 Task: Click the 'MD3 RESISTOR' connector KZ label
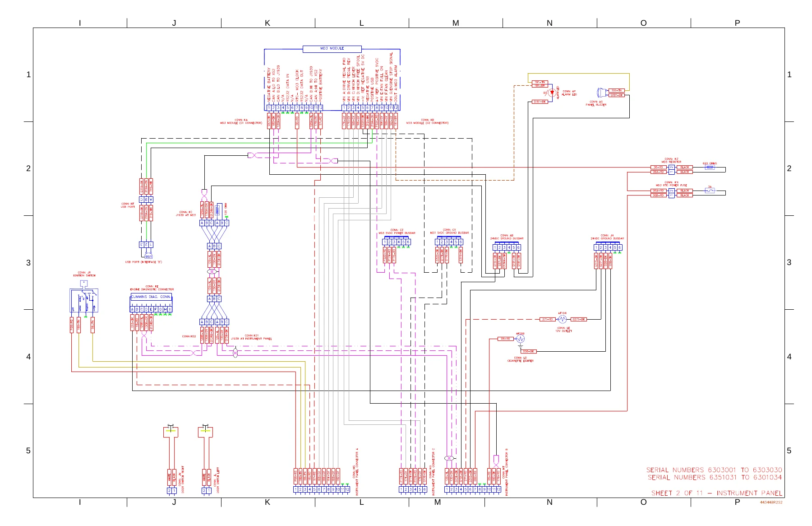[671, 162]
